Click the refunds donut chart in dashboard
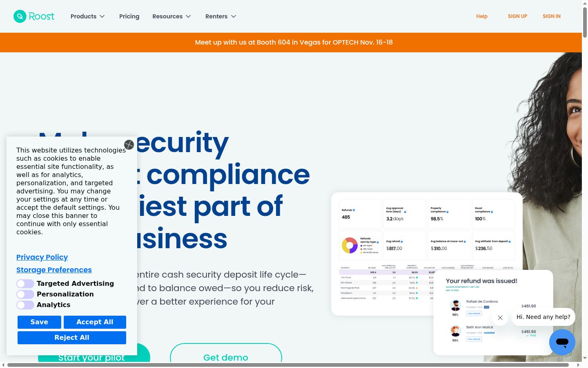 pos(350,245)
